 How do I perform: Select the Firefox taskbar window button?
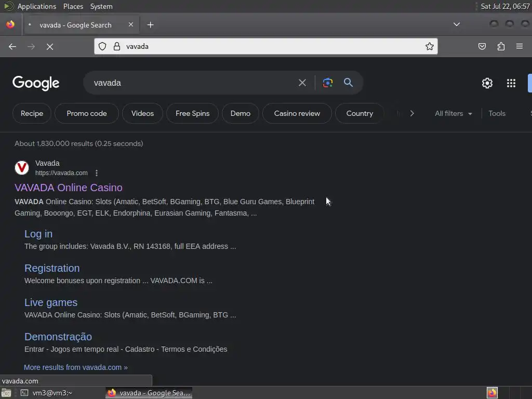point(149,393)
